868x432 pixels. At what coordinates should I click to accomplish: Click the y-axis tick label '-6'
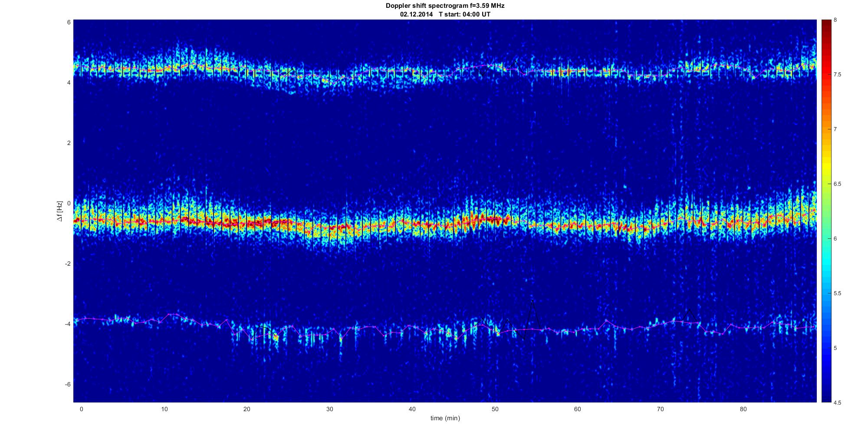pos(68,384)
